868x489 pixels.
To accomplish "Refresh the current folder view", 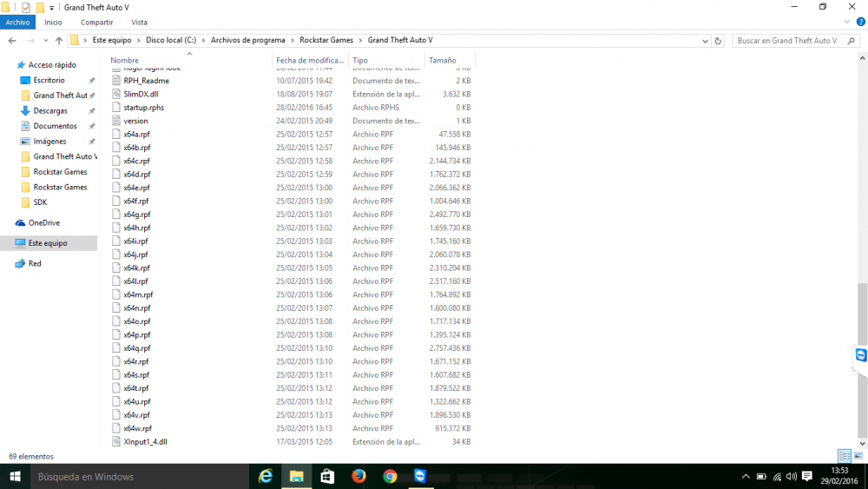I will [718, 41].
